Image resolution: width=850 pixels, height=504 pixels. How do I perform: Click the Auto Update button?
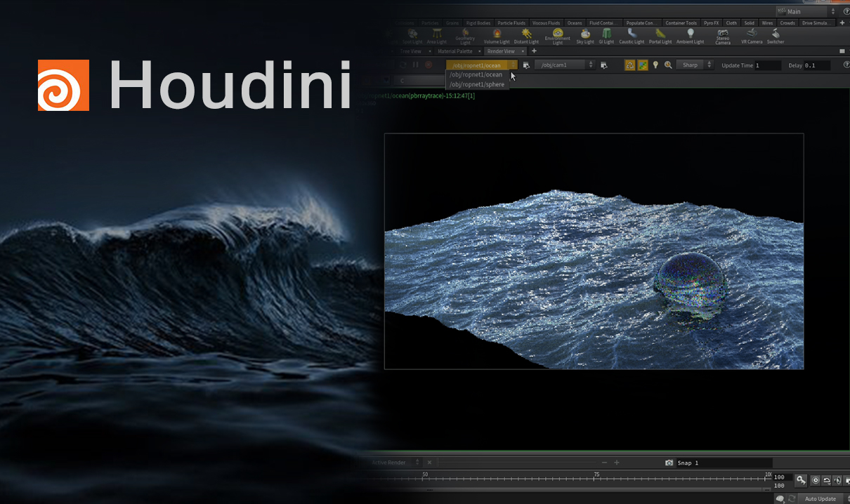tap(820, 498)
